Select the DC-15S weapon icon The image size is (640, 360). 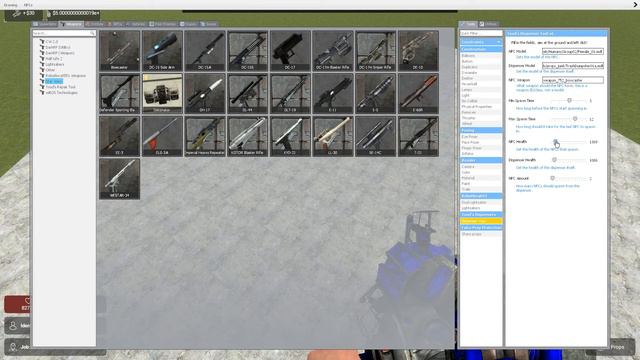pos(248,51)
